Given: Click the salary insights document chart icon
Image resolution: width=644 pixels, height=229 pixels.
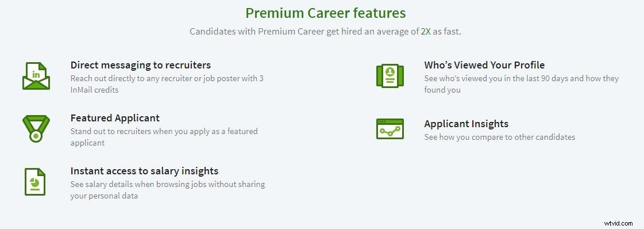Looking at the screenshot, I should tap(35, 181).
